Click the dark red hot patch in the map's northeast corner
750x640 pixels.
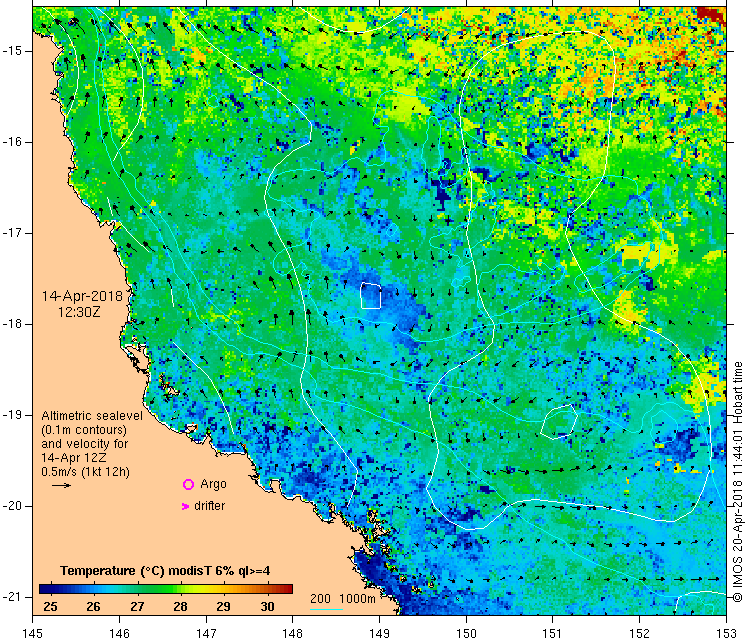click(711, 14)
